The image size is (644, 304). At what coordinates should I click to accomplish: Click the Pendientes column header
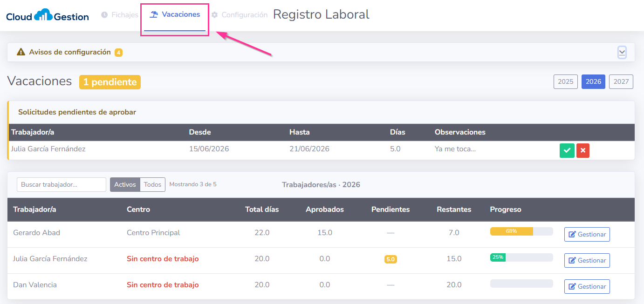[391, 209]
